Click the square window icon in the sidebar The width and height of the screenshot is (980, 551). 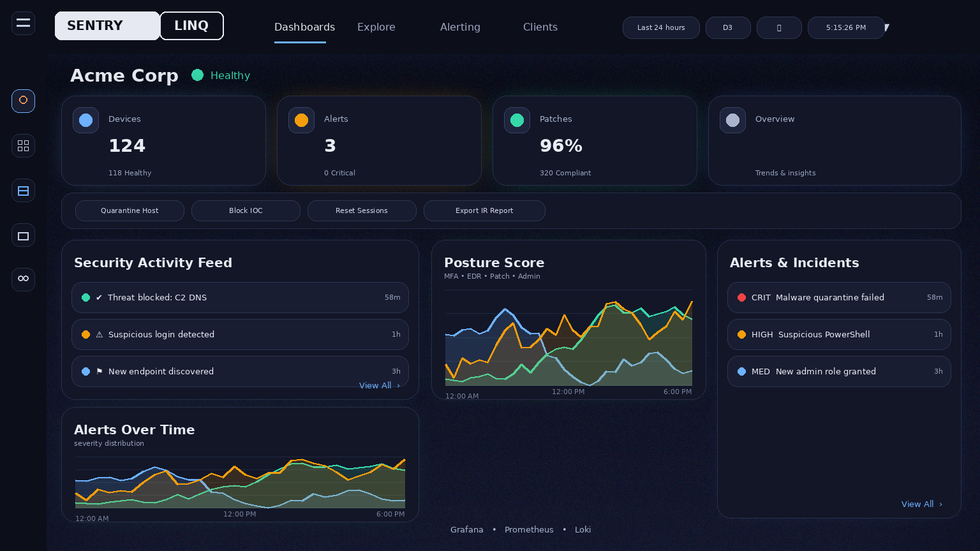[x=23, y=235]
